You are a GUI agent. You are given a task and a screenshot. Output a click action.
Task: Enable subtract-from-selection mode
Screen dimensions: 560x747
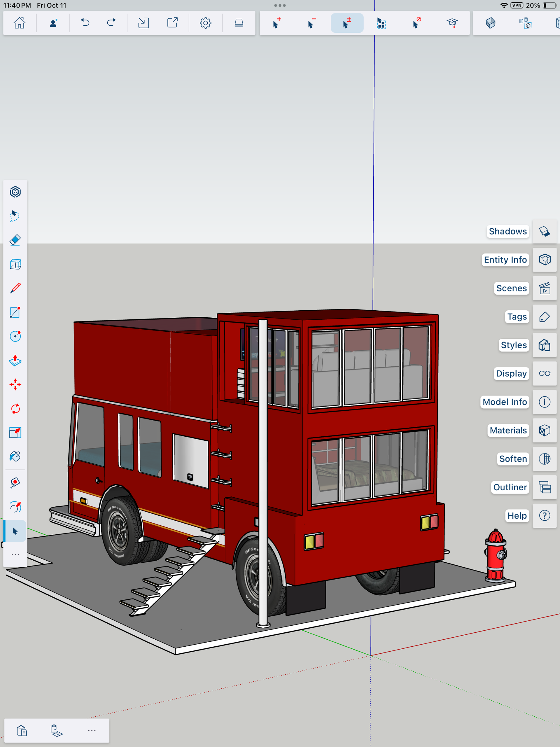click(x=311, y=23)
